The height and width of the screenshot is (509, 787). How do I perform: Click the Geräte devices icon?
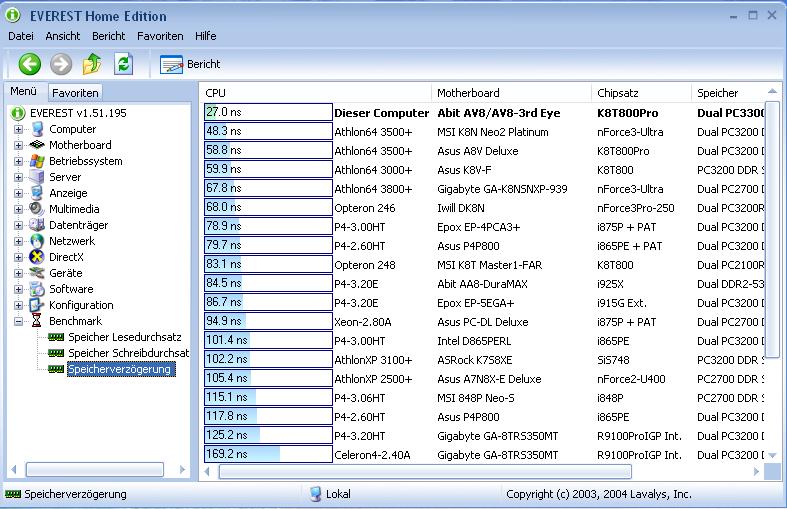pyautogui.click(x=37, y=273)
